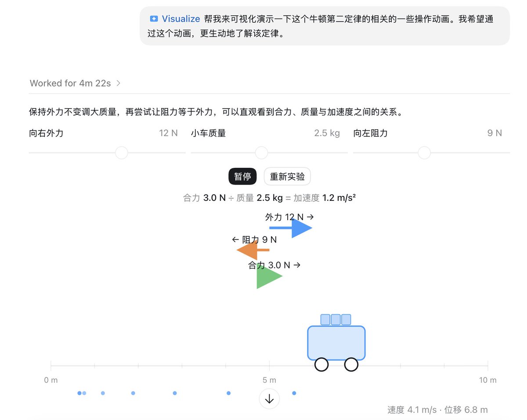Click the blue 外力 arrow
Image resolution: width=527 pixels, height=420 pixels.
click(x=291, y=228)
